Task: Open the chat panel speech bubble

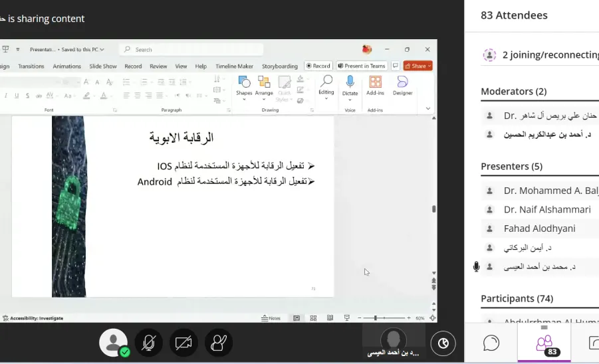Action: point(491,343)
